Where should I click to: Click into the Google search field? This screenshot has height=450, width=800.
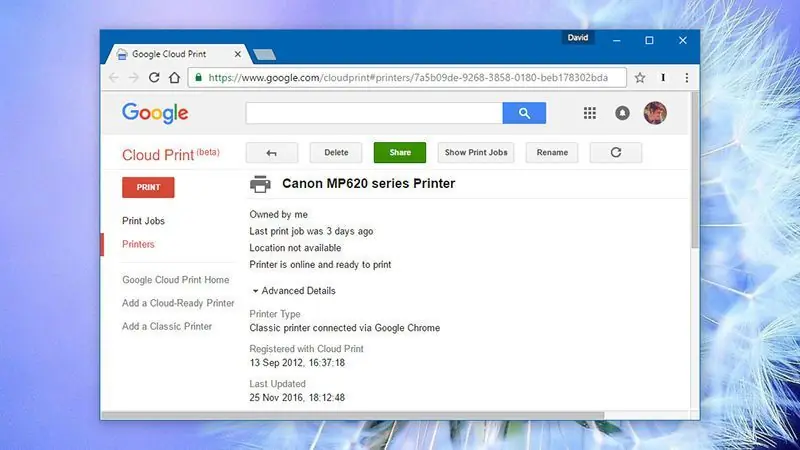pyautogui.click(x=374, y=113)
